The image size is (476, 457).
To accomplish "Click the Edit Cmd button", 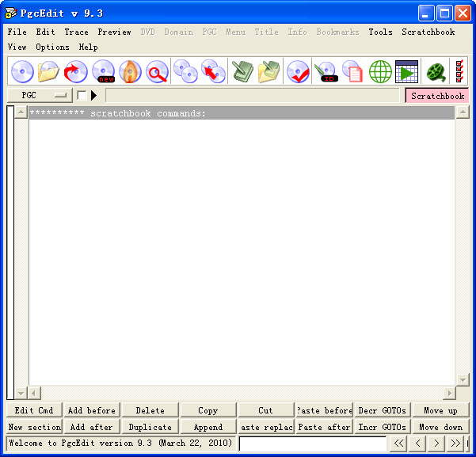I will pos(34,410).
